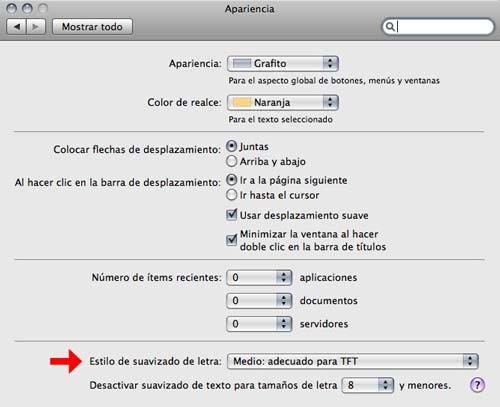
Task: Select Ir a la página siguiente option
Action: 231,180
